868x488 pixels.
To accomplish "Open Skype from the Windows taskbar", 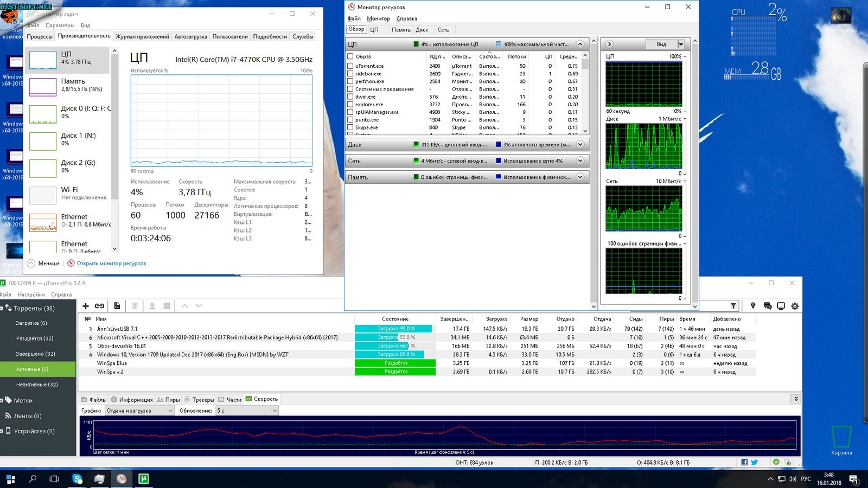I will tap(78, 479).
